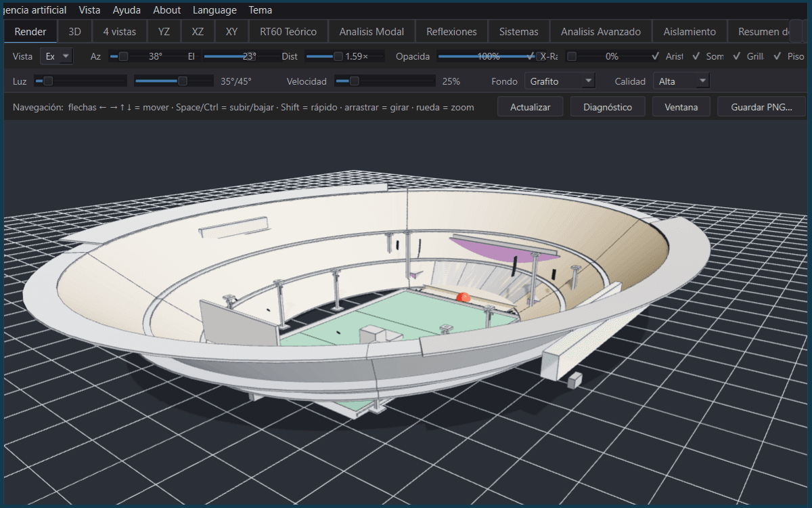This screenshot has width=812, height=508.
Task: Open the Analisis Avanzado tab
Action: point(600,31)
